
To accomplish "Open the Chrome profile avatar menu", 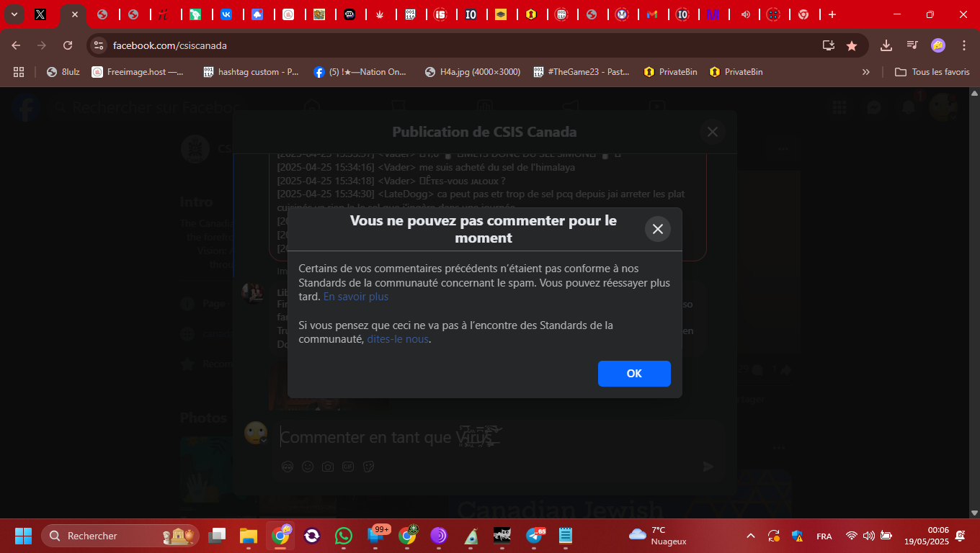I will (x=938, y=45).
